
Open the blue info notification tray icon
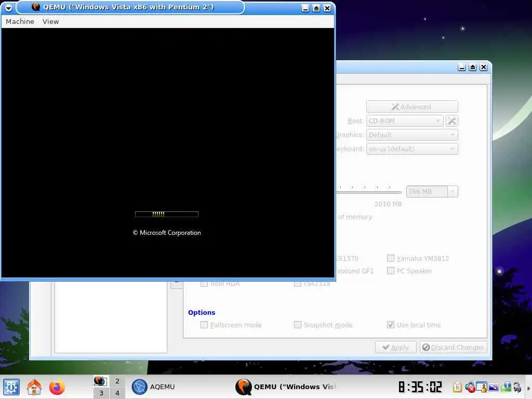pyautogui.click(x=506, y=387)
